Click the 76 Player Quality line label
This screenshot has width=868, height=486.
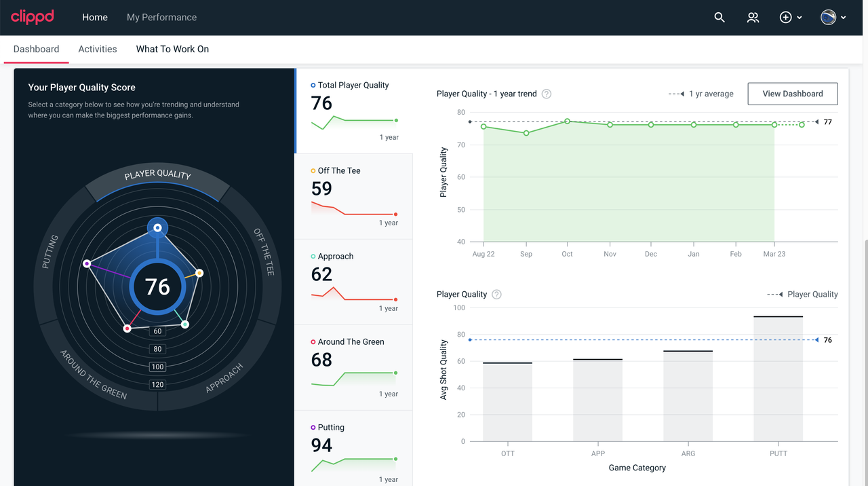point(828,340)
